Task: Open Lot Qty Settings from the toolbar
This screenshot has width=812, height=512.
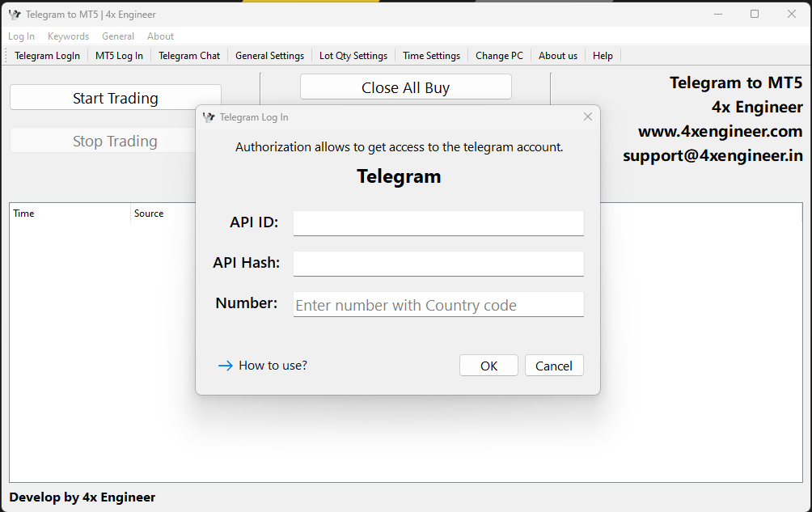Action: point(353,56)
